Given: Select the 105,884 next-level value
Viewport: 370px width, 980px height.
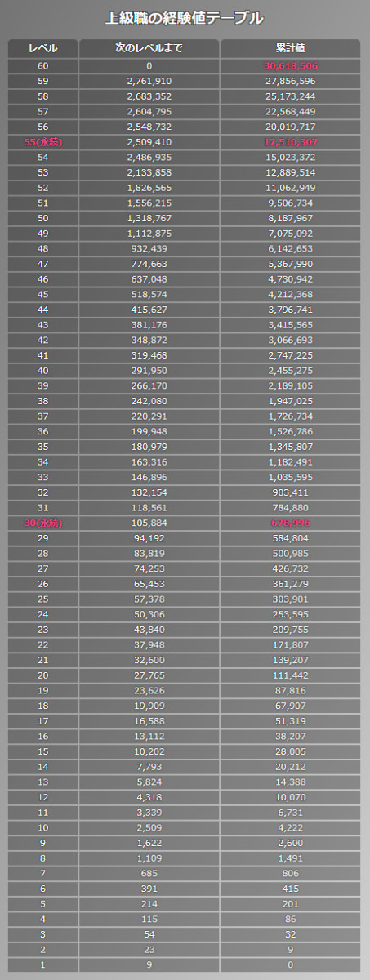Looking at the screenshot, I should [149, 523].
